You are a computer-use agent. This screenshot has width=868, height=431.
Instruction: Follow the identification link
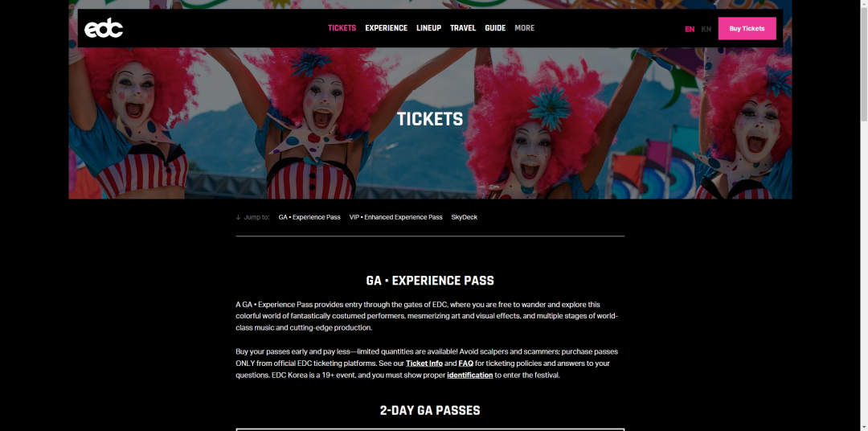469,375
